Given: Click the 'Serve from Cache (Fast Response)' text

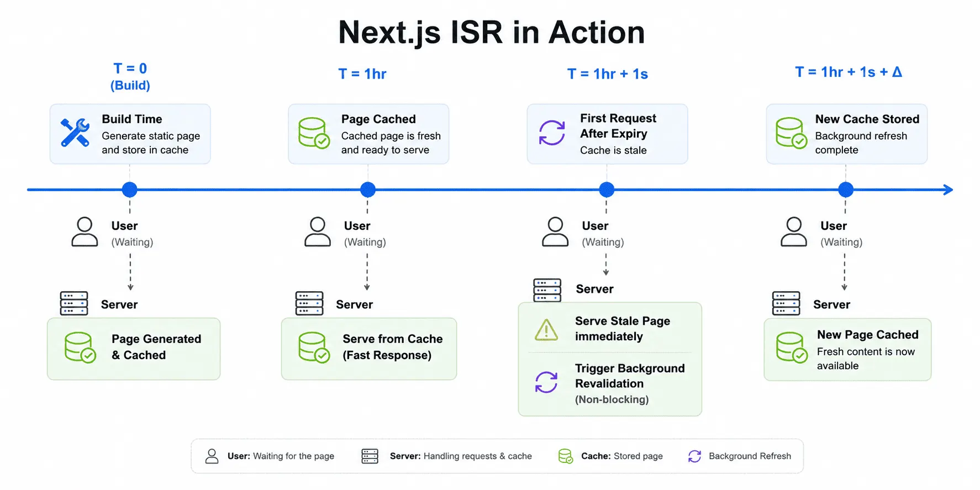Looking at the screenshot, I should (x=393, y=347).
